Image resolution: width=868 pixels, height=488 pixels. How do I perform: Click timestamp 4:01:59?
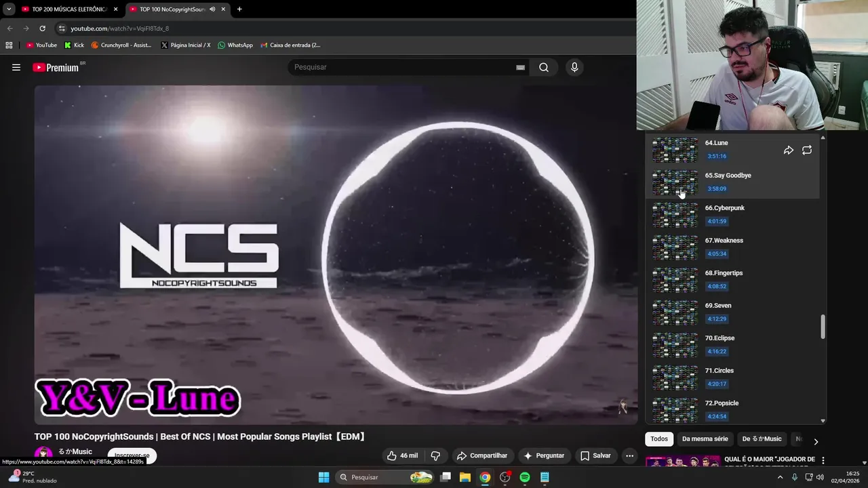pyautogui.click(x=717, y=221)
